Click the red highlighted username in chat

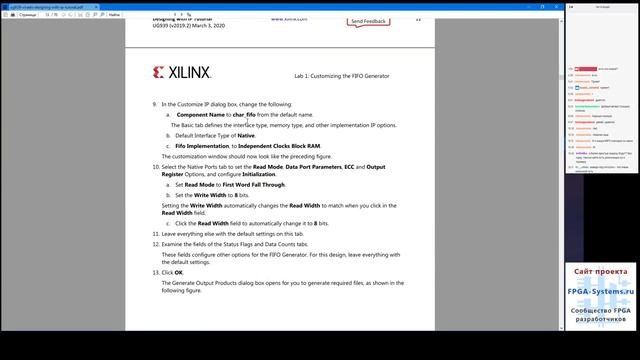587,69
